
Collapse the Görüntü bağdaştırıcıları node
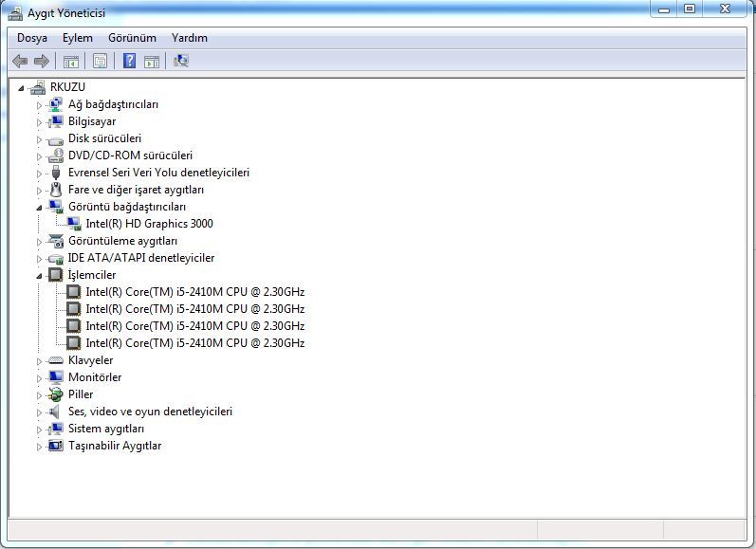[40, 208]
